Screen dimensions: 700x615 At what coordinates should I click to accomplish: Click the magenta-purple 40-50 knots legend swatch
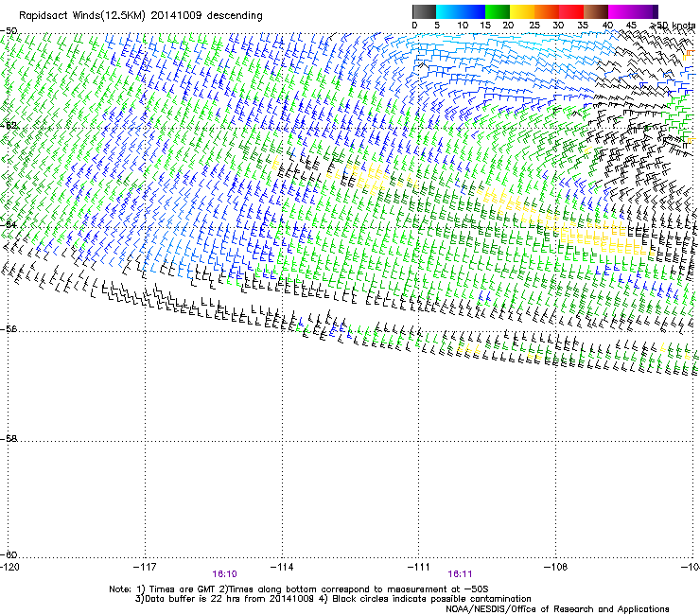point(633,11)
